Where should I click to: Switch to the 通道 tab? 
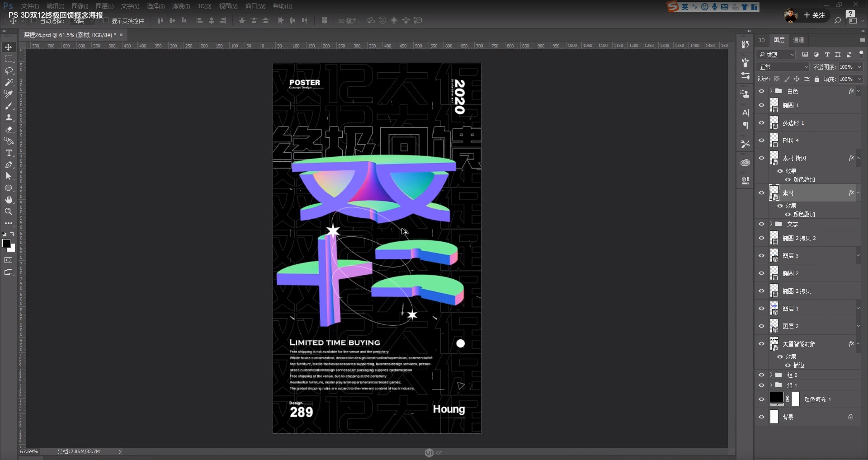(799, 40)
